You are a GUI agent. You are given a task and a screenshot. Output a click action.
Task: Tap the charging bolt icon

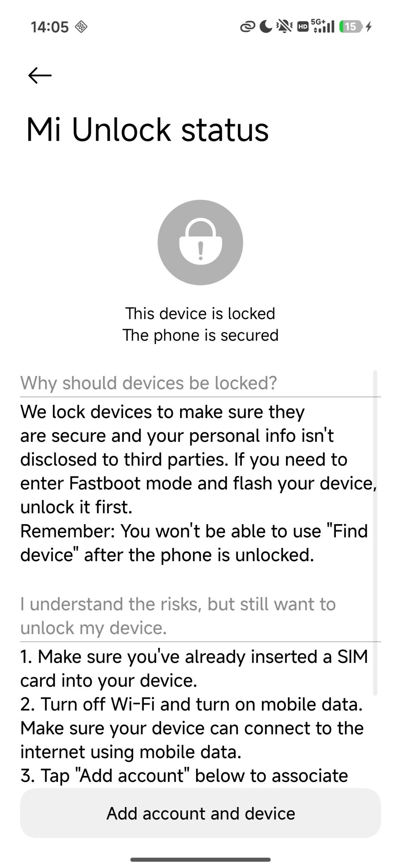(369, 26)
